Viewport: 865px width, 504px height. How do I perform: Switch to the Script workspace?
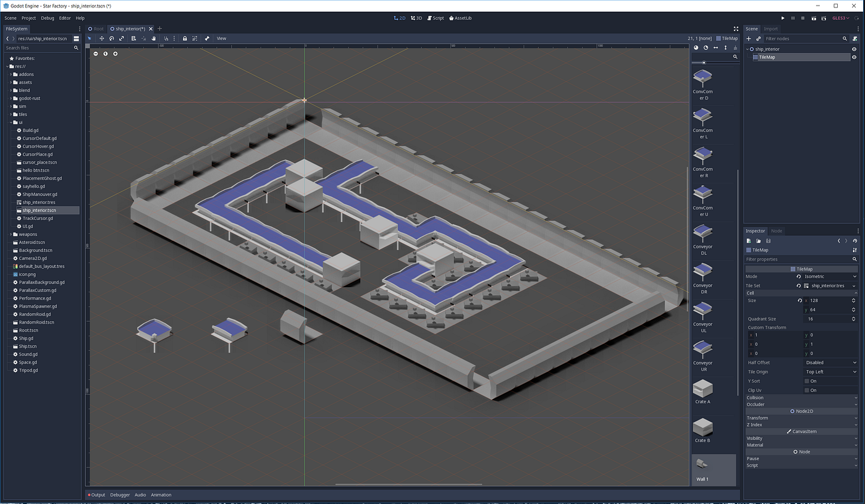click(x=436, y=18)
